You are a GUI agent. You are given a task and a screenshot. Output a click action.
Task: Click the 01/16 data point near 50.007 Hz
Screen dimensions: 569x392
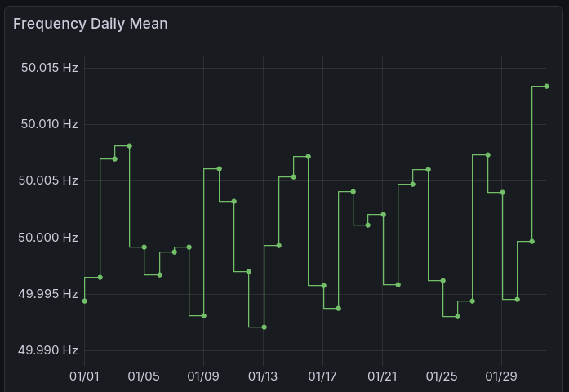pyautogui.click(x=308, y=157)
